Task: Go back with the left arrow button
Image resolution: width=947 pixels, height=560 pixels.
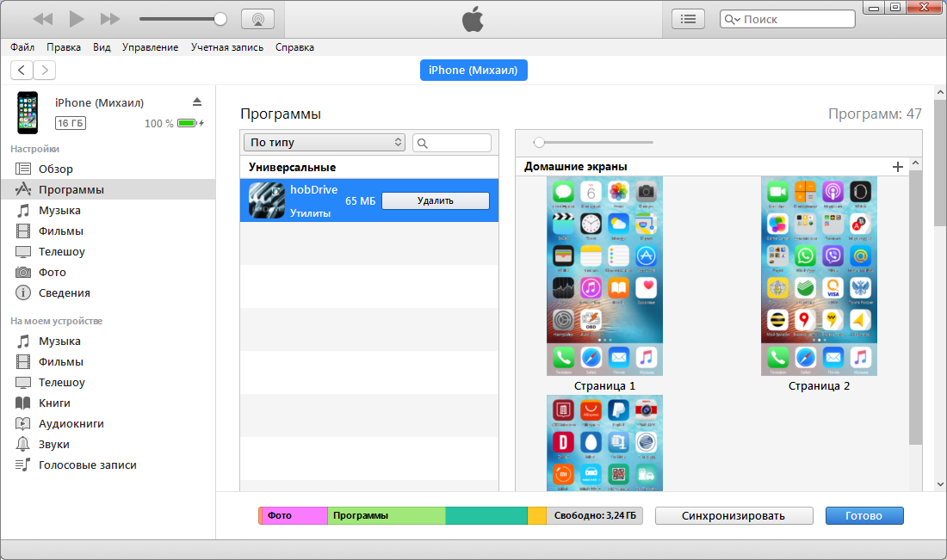Action: [x=22, y=70]
